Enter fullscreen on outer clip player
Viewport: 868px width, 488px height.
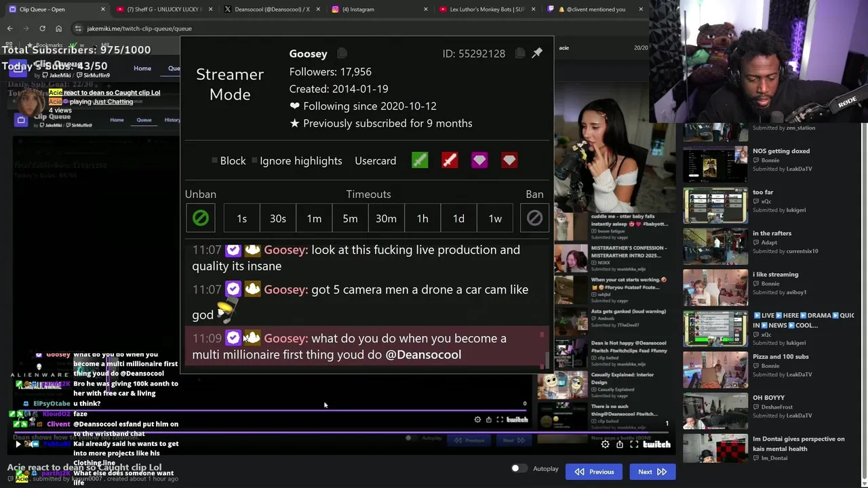[634, 445]
